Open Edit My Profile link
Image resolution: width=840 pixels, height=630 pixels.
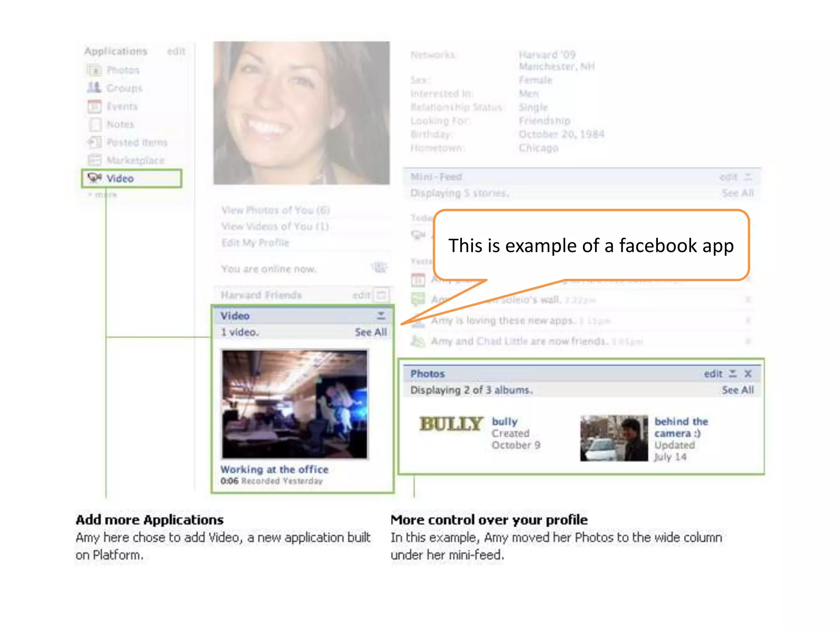click(x=255, y=243)
